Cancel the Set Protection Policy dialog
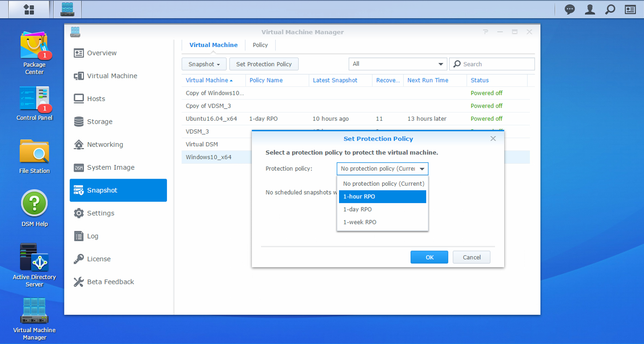This screenshot has height=344, width=644. (471, 257)
